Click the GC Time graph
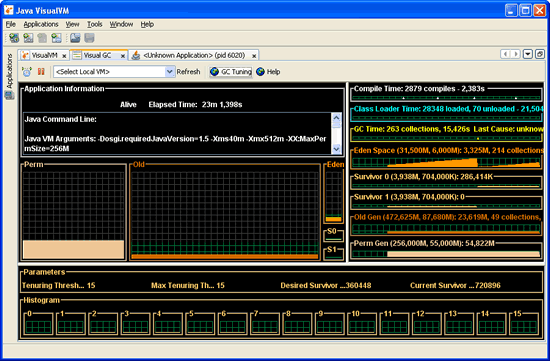550x361 pixels. click(x=446, y=138)
